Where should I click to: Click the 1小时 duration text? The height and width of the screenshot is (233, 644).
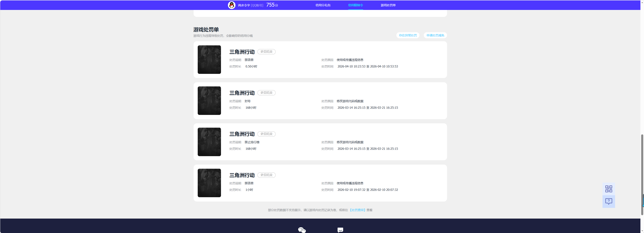point(249,190)
